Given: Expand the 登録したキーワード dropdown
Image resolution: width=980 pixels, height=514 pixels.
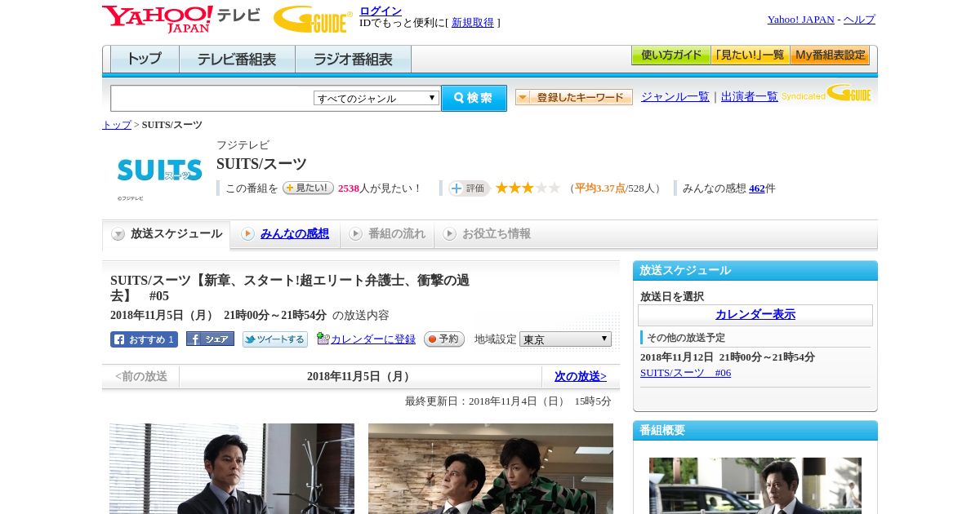Looking at the screenshot, I should coord(574,97).
